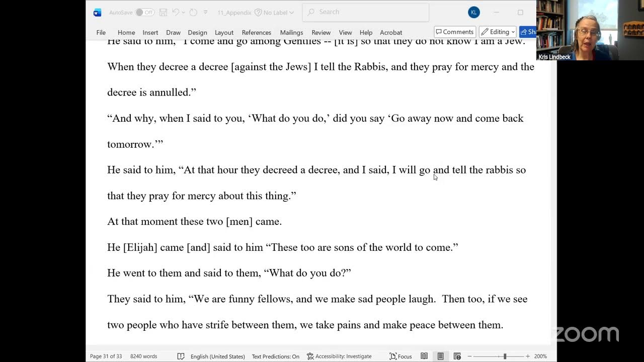Switch to the Insert tab

click(150, 32)
